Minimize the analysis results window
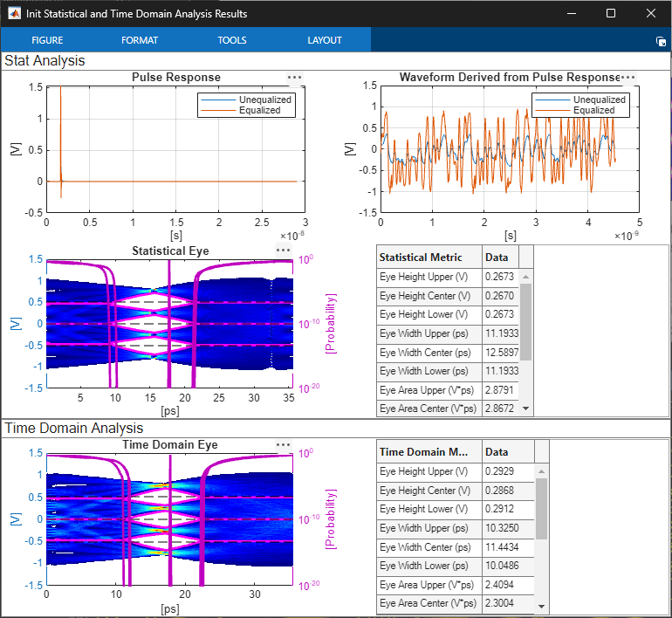 (572, 13)
